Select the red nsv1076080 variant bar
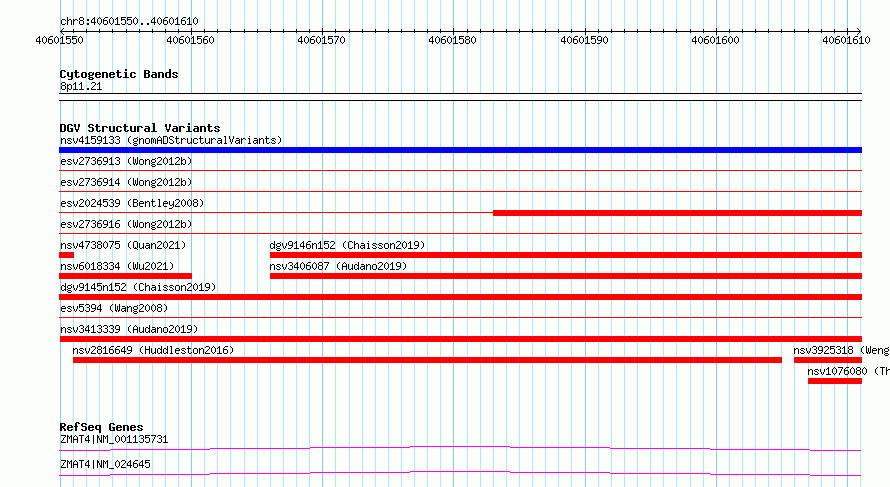Screen dimensions: 890x487 835,381
